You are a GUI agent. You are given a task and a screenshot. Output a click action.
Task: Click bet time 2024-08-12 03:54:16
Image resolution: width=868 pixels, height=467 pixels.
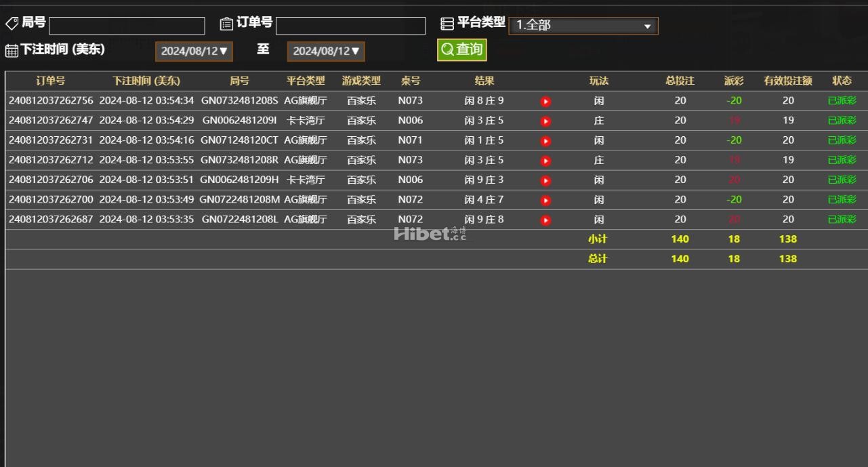click(146, 140)
